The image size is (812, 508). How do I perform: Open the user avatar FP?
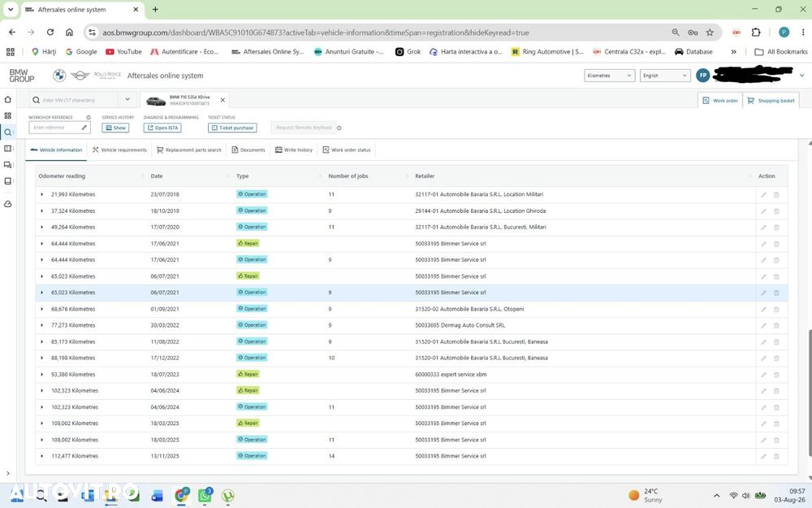coord(702,76)
